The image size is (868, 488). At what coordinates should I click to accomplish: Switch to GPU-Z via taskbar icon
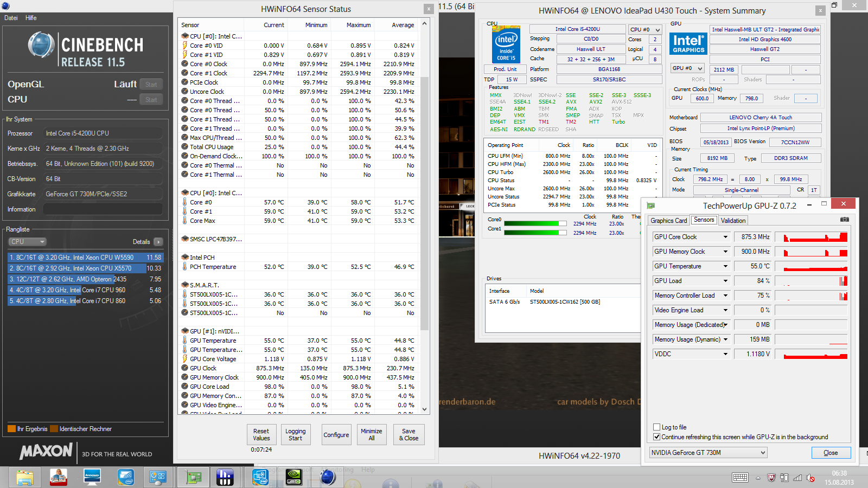pyautogui.click(x=194, y=477)
